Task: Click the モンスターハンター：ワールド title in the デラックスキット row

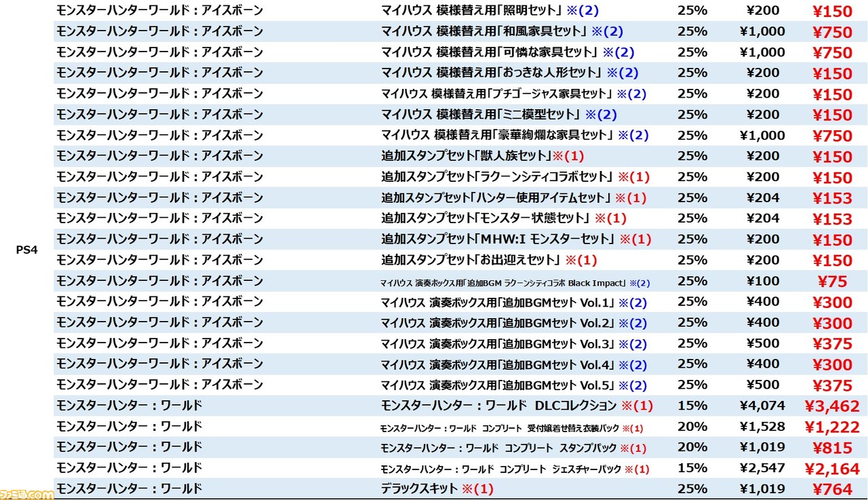Action: (x=129, y=488)
